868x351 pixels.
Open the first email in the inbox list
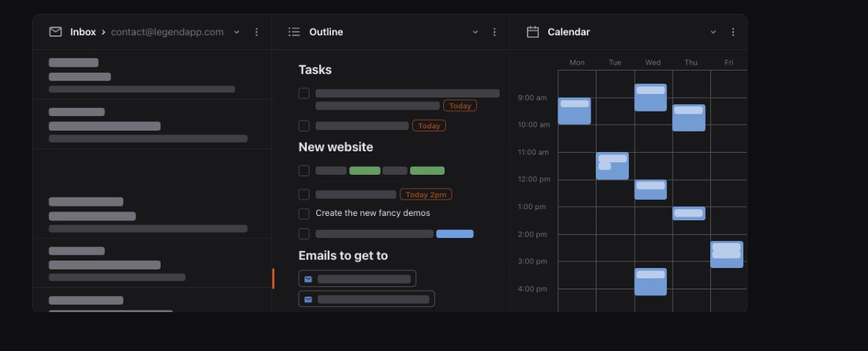tap(152, 75)
